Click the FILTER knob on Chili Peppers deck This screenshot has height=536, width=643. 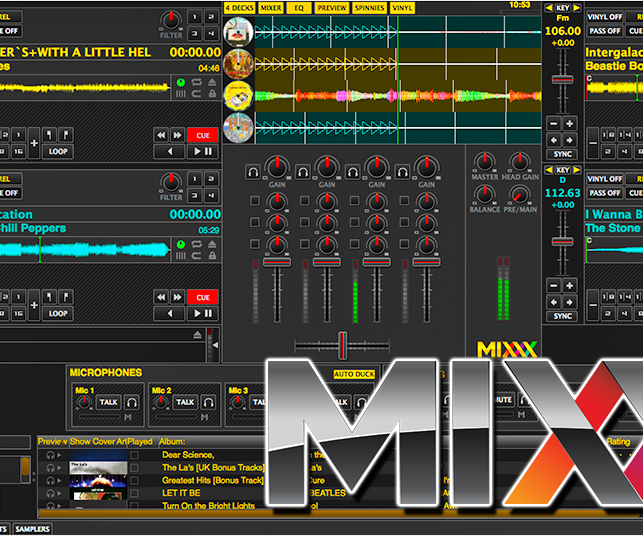[171, 182]
